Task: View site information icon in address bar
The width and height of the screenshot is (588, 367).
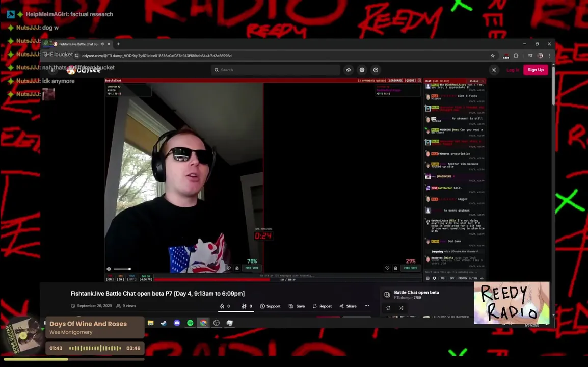Action: pyautogui.click(x=76, y=56)
